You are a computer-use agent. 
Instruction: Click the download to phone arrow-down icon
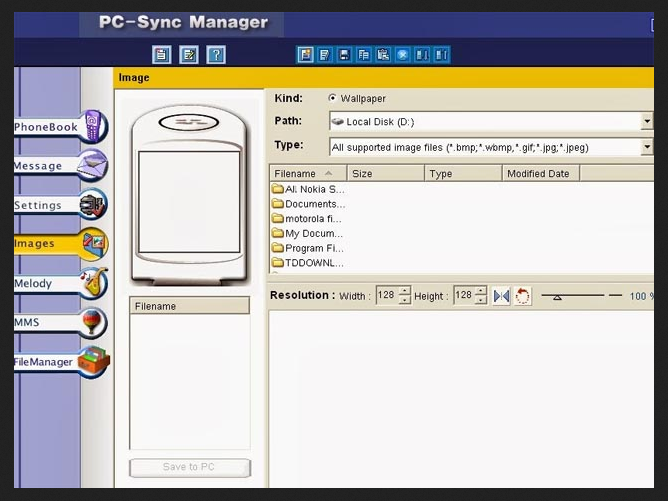click(x=422, y=55)
